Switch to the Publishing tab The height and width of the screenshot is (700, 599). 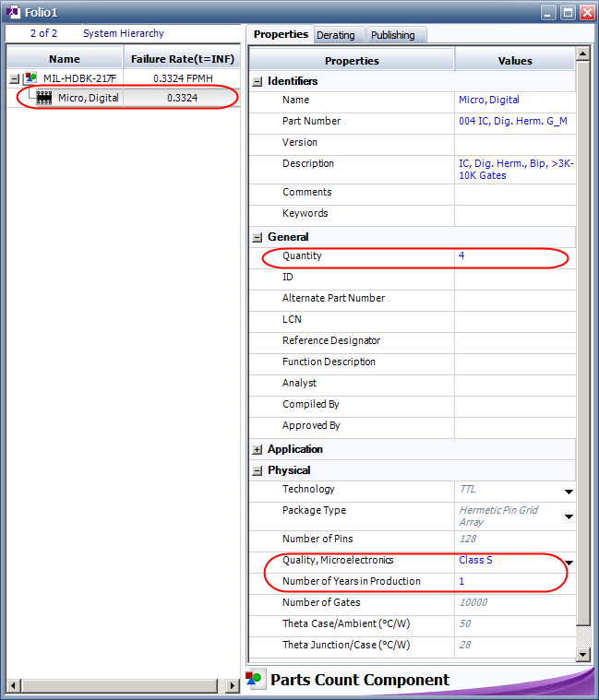[x=393, y=35]
